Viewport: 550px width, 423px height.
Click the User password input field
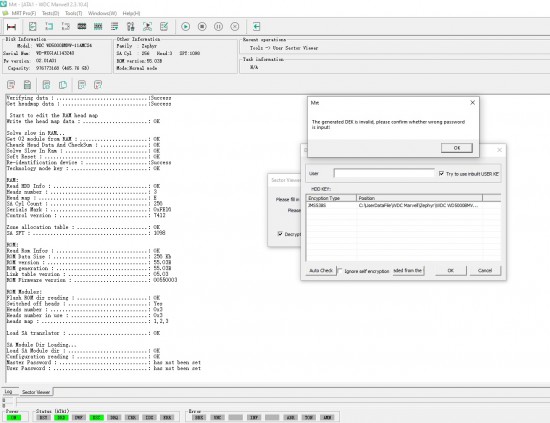384,173
